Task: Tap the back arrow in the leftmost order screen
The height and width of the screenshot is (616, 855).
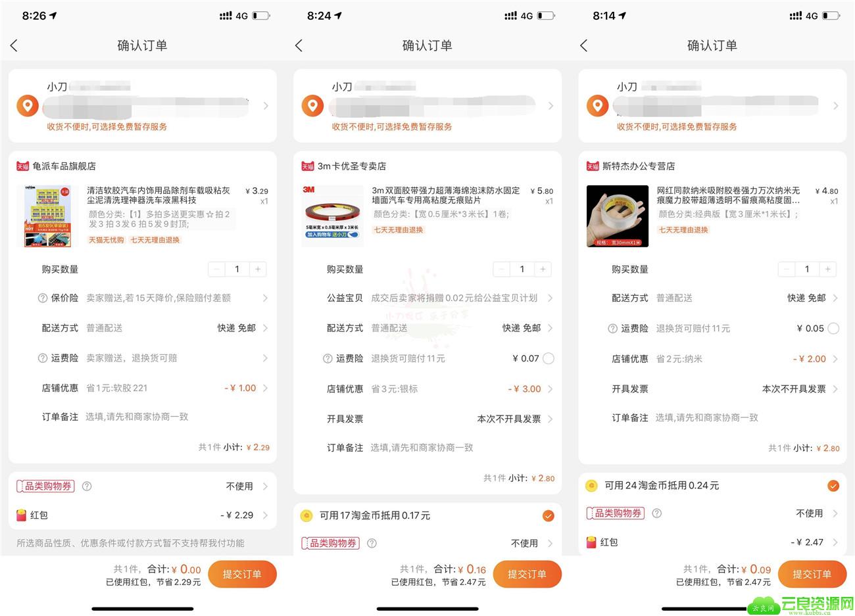Action: (14, 45)
